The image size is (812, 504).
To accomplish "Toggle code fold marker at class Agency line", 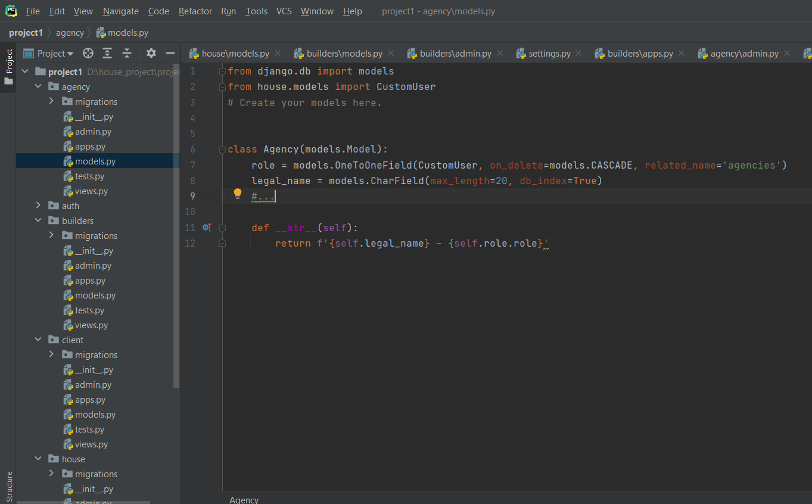I will click(222, 150).
